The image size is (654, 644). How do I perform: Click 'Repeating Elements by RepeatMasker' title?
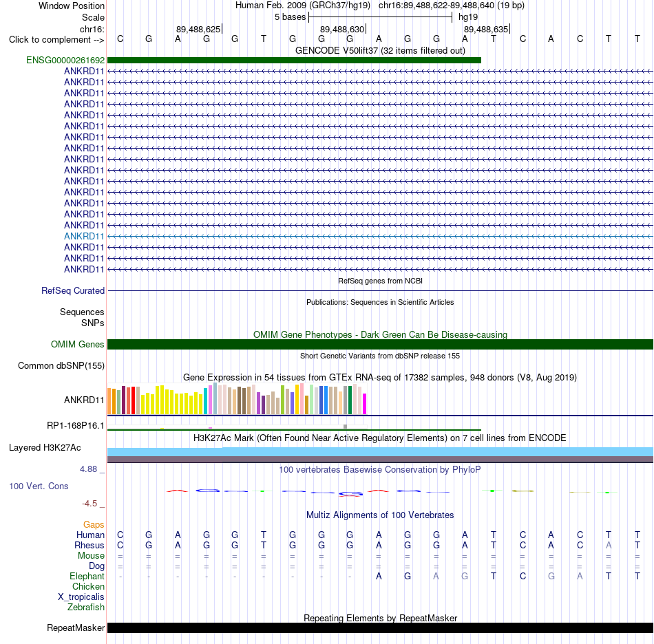click(x=380, y=618)
